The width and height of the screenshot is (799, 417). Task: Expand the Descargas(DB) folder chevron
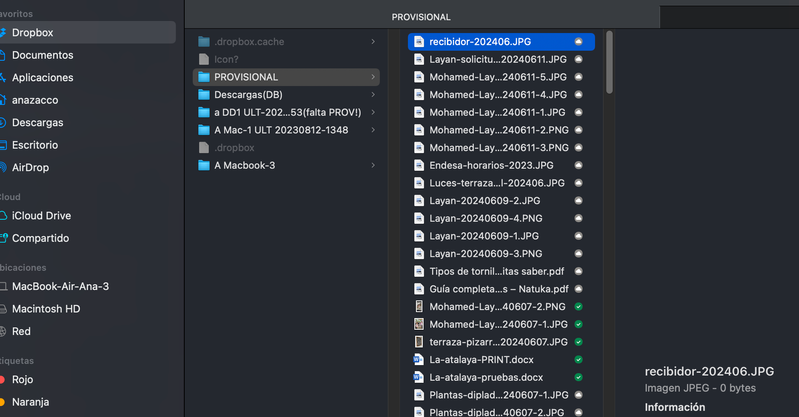tap(373, 95)
